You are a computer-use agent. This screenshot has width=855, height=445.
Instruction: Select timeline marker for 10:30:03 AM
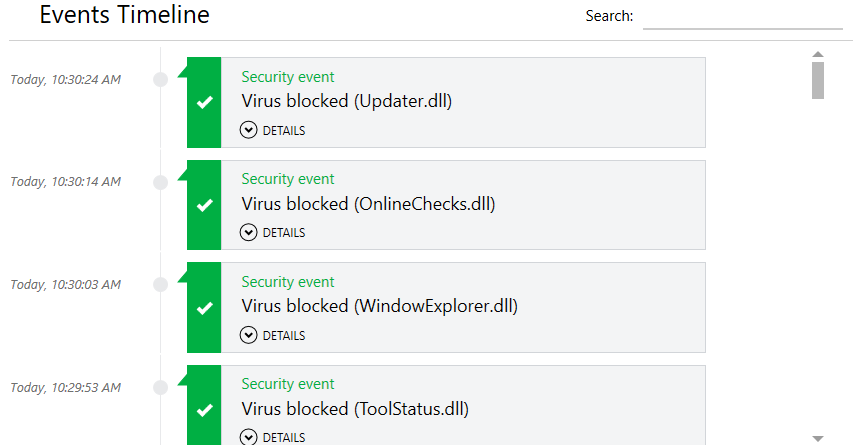point(160,285)
